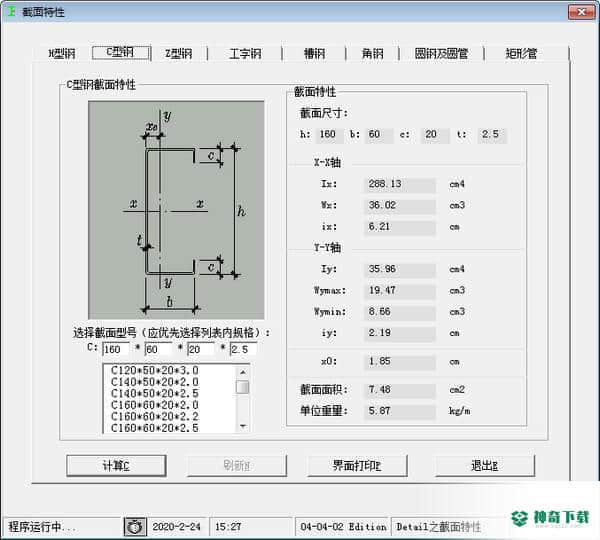Click the h dimension value 160
The image size is (600, 540).
point(329,135)
